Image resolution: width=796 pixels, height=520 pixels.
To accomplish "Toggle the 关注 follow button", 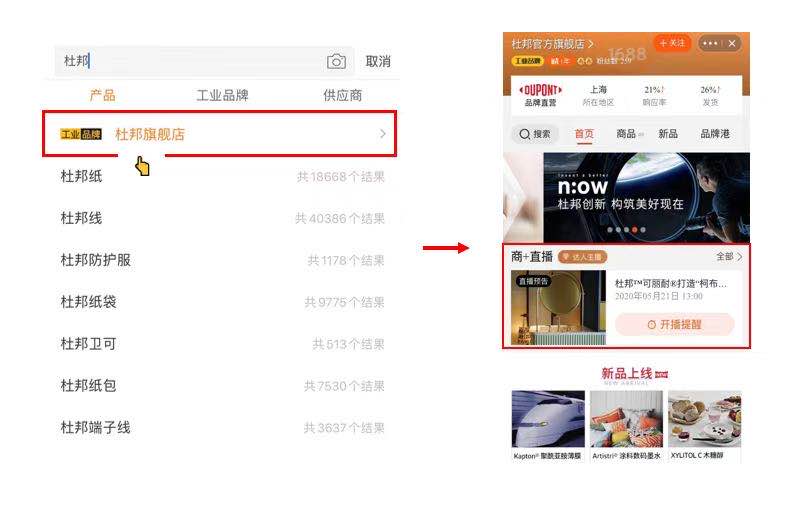I will (672, 43).
